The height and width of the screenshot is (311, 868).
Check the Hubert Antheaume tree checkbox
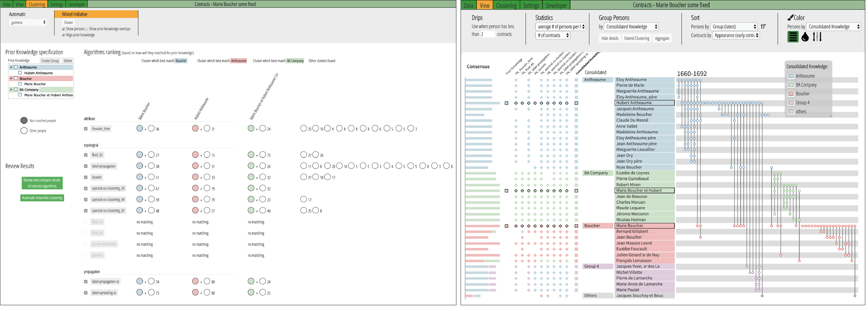(x=20, y=73)
